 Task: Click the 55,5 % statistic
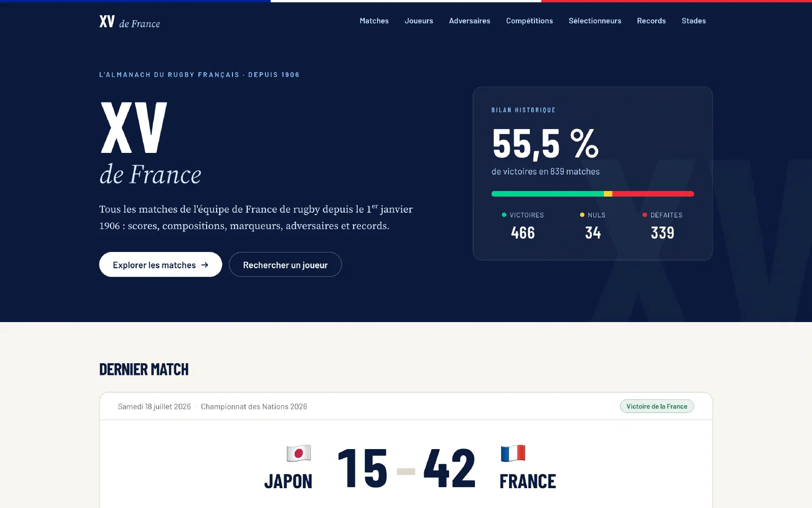pyautogui.click(x=545, y=144)
